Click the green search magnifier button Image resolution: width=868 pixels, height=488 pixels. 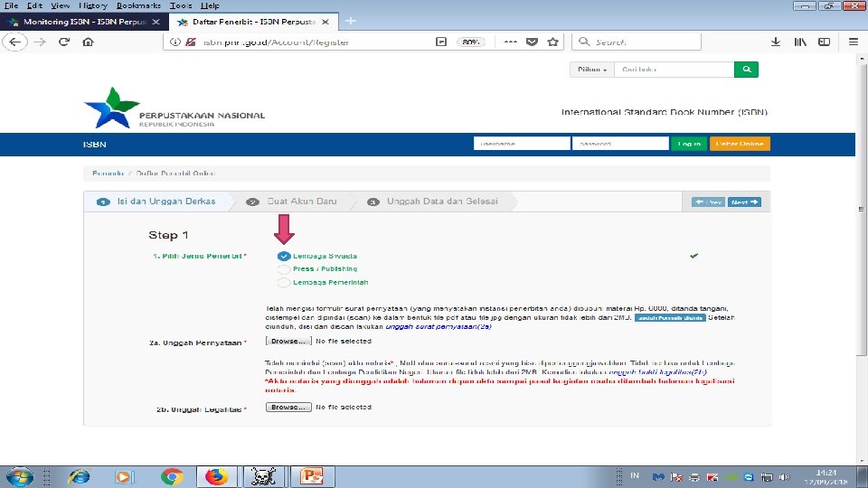746,70
